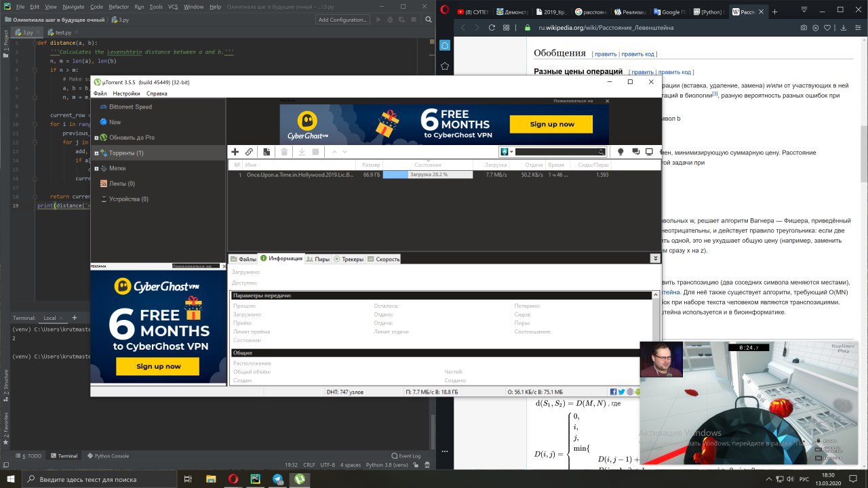Open Opera main menu logo

445,11
